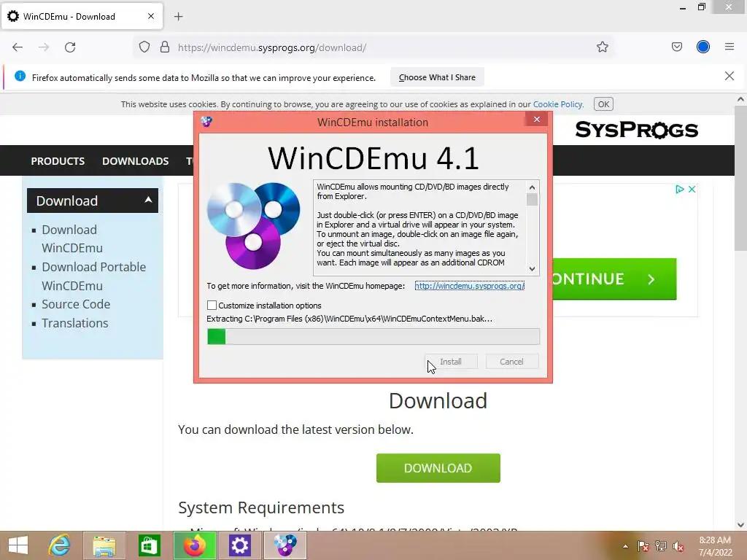Open the Download WinCDEmu sidebar link
Screen dimensions: 747x560
(72, 238)
